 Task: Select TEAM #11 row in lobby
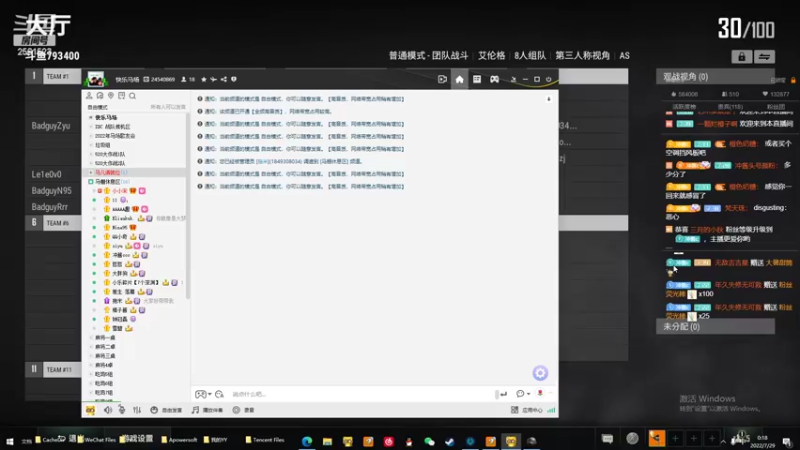coord(53,369)
